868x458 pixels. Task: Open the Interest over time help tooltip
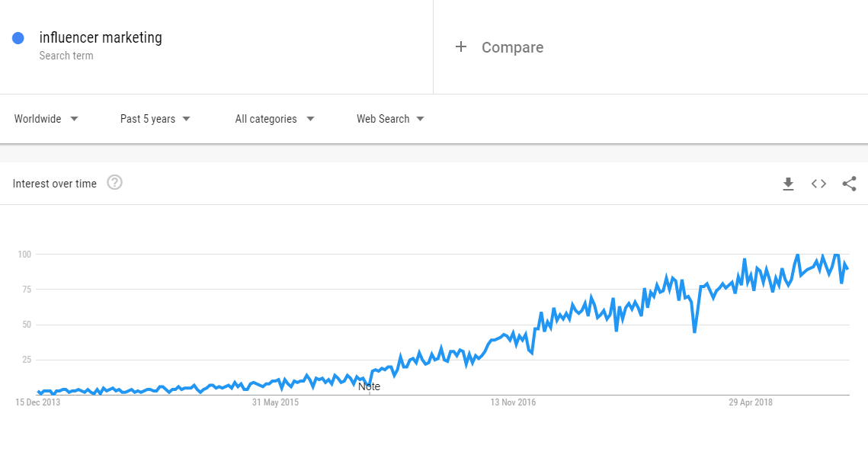point(114,182)
